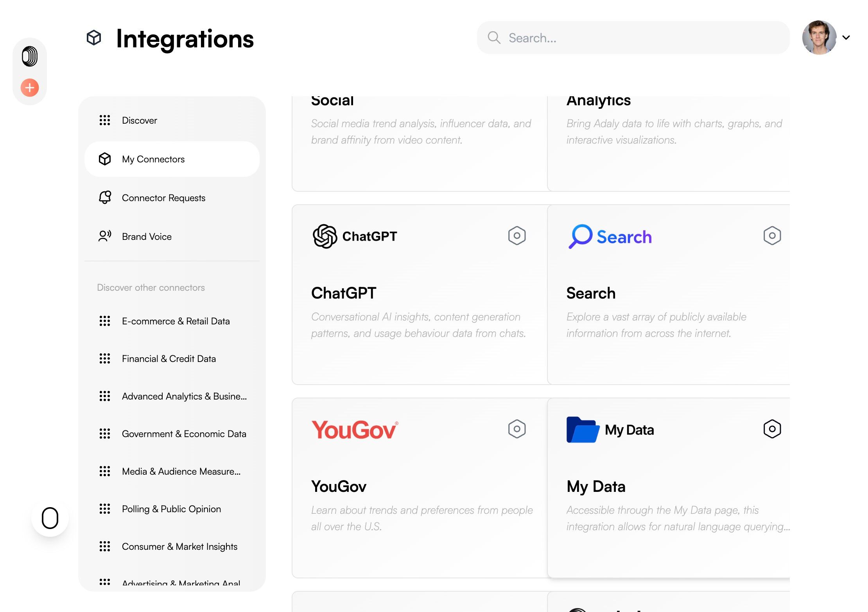Browse E-commerce & Retail Data connectors
The image size is (868, 612).
pos(176,321)
